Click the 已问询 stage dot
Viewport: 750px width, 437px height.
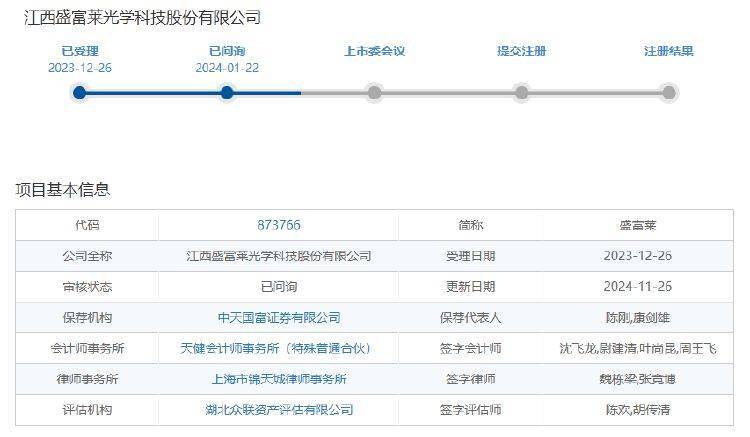[227, 93]
